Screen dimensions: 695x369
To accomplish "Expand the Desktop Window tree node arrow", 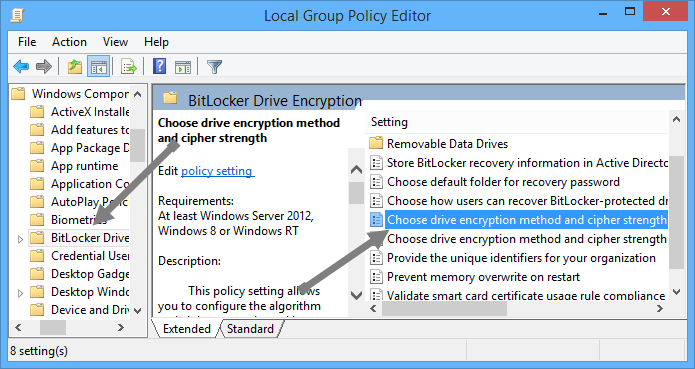I will 20,293.
